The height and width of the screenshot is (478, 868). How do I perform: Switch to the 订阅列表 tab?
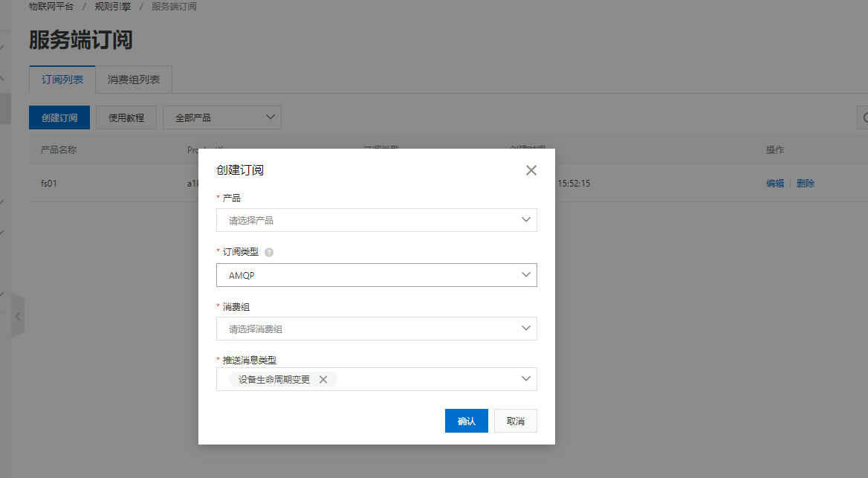(x=62, y=80)
